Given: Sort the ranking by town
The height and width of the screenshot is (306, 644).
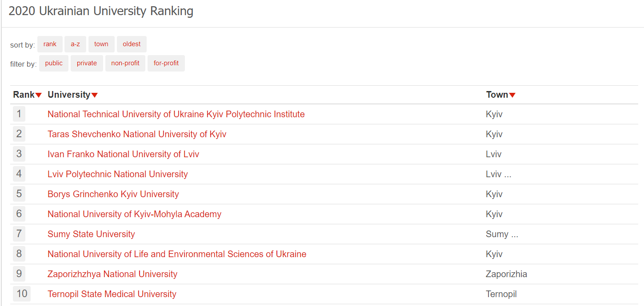Looking at the screenshot, I should [x=101, y=44].
